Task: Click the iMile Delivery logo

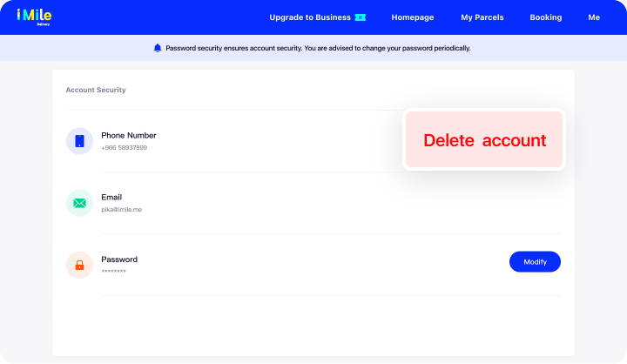Action: pyautogui.click(x=34, y=17)
